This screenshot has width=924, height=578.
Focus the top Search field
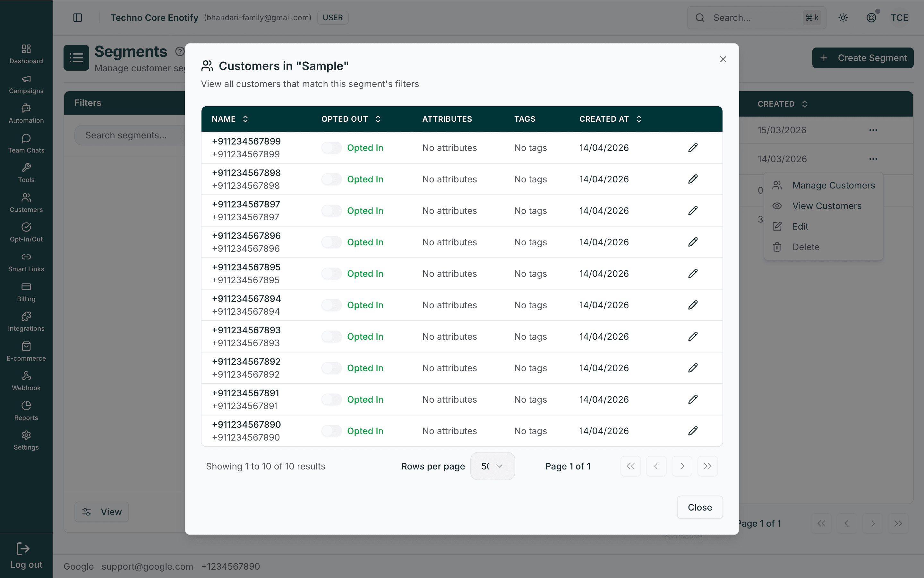(757, 18)
